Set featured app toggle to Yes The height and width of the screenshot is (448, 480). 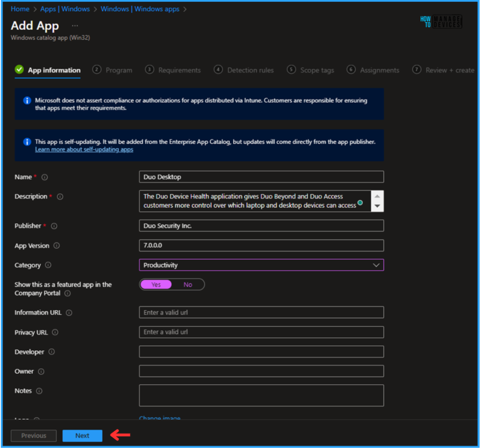click(x=156, y=284)
